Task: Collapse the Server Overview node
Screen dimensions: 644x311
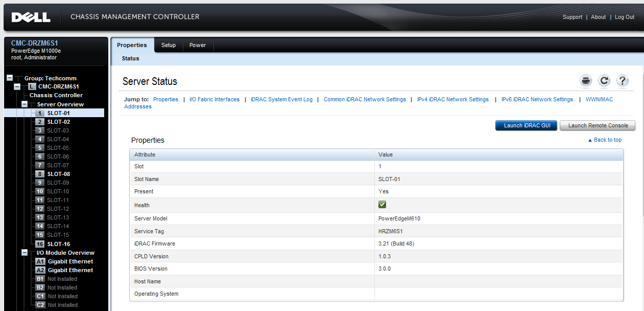Action: point(24,104)
